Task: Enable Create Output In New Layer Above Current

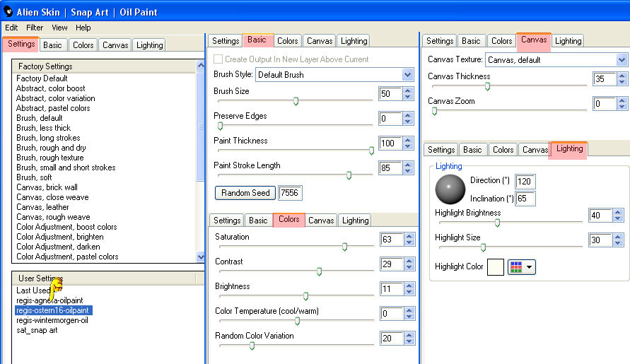Action: 218,59
